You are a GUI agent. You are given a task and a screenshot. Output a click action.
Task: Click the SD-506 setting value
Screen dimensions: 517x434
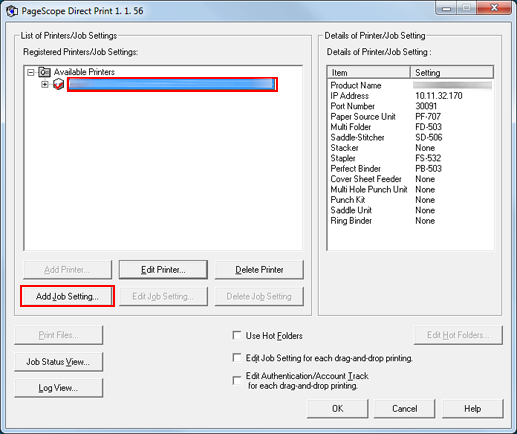(x=429, y=137)
